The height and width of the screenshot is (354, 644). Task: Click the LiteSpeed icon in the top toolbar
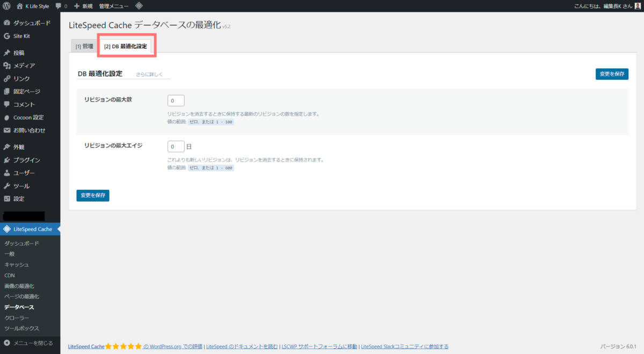coord(138,6)
